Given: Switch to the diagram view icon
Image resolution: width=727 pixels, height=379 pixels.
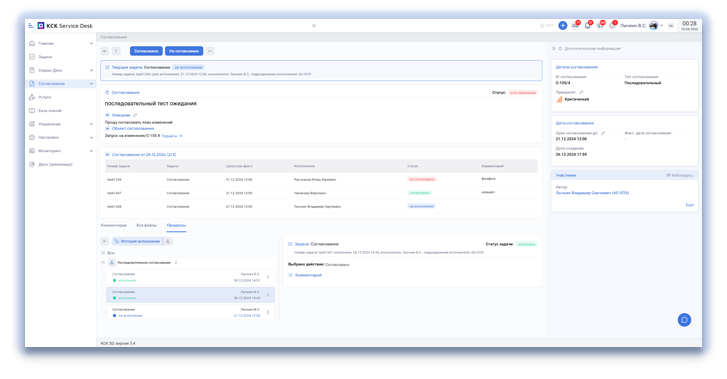Looking at the screenshot, I should [x=168, y=241].
